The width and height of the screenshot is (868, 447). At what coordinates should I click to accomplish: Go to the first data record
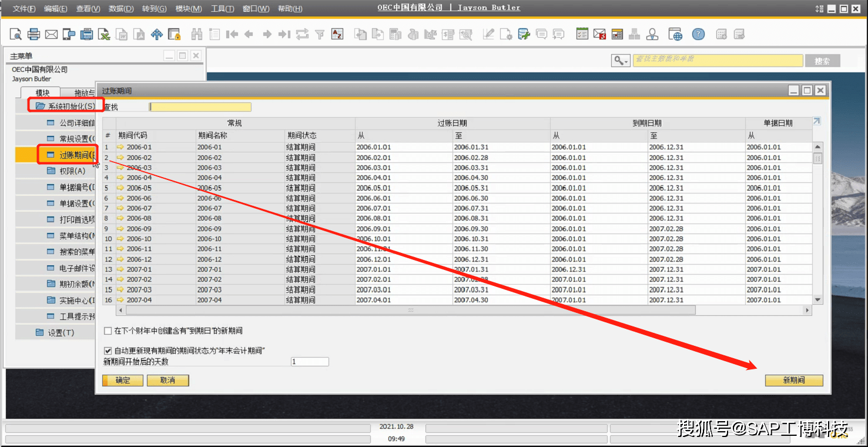pyautogui.click(x=232, y=34)
